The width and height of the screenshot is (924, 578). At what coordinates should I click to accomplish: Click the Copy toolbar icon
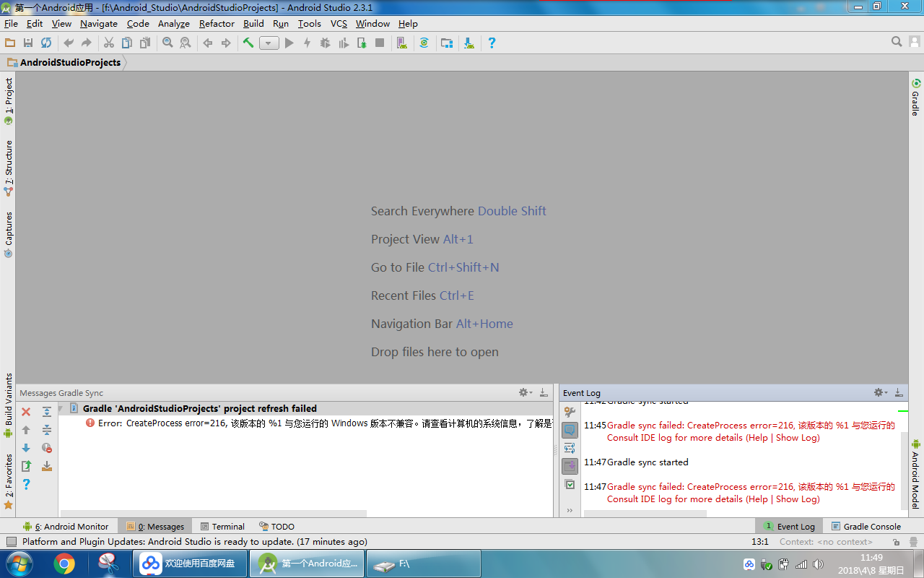point(127,43)
